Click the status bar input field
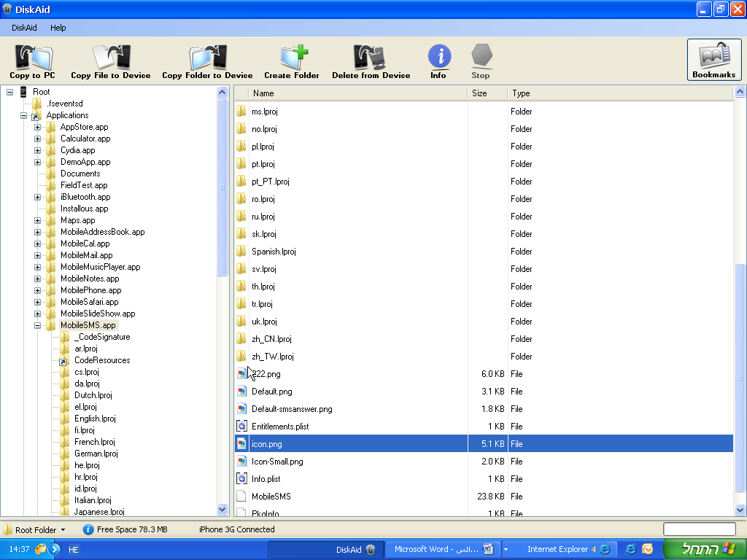Viewport: 747px width, 560px height. point(700,529)
